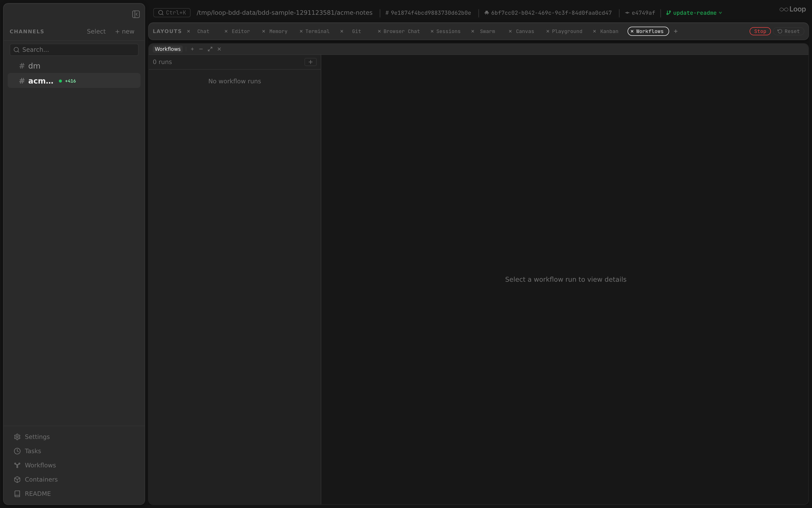Close the Memory layout with its x
The width and height of the screenshot is (812, 508).
[x=264, y=31]
